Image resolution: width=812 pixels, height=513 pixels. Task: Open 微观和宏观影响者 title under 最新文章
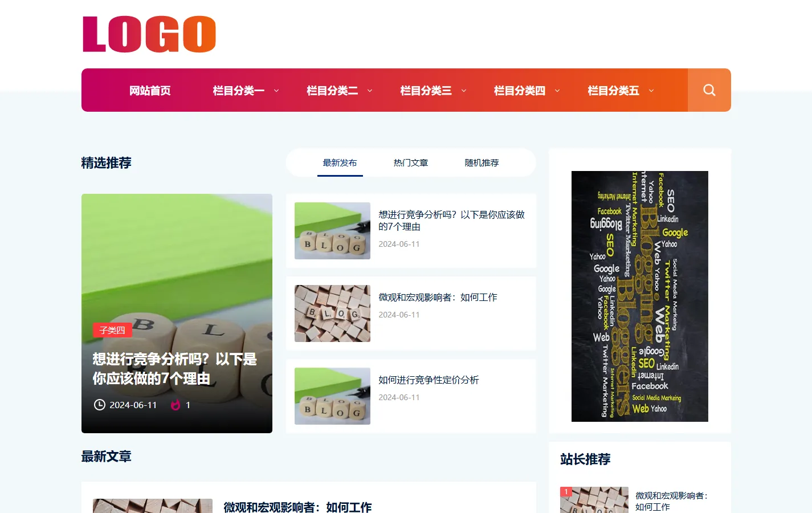pos(297,507)
